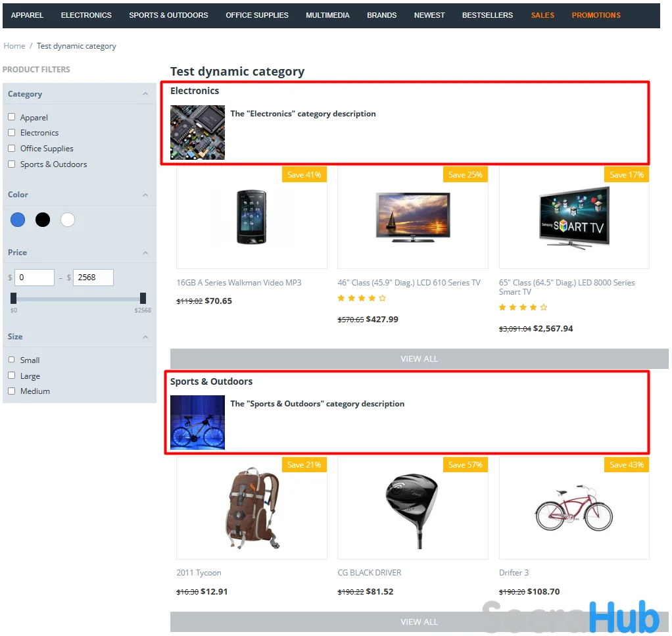Image resolution: width=672 pixels, height=636 pixels.
Task: Open the Electronics menu item
Action: tap(86, 15)
